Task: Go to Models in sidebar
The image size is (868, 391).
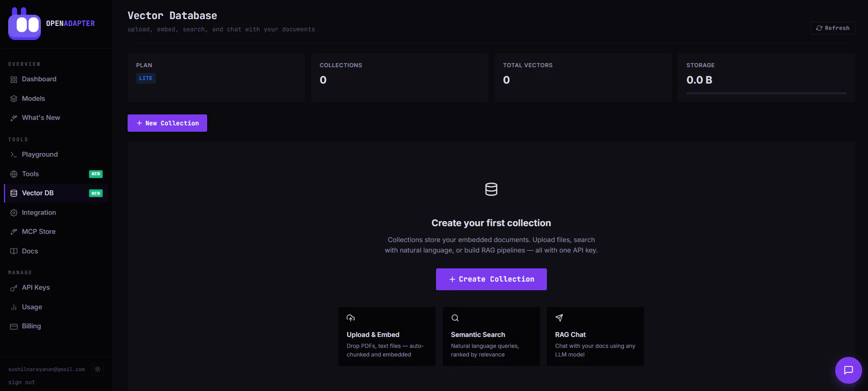Action: point(56,99)
